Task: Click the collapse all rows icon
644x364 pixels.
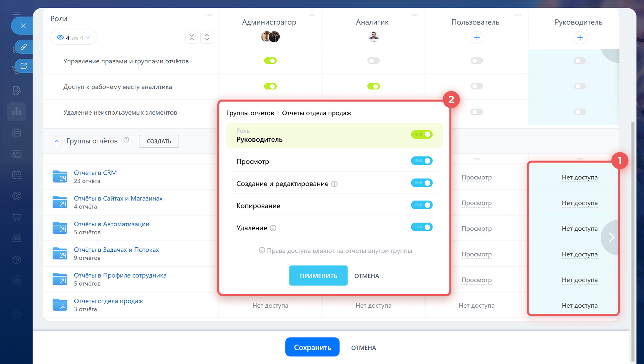Action: [192, 37]
